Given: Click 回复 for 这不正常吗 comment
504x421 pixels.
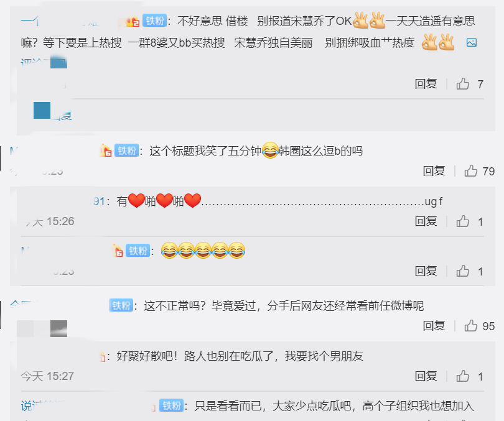Looking at the screenshot, I should coord(434,326).
